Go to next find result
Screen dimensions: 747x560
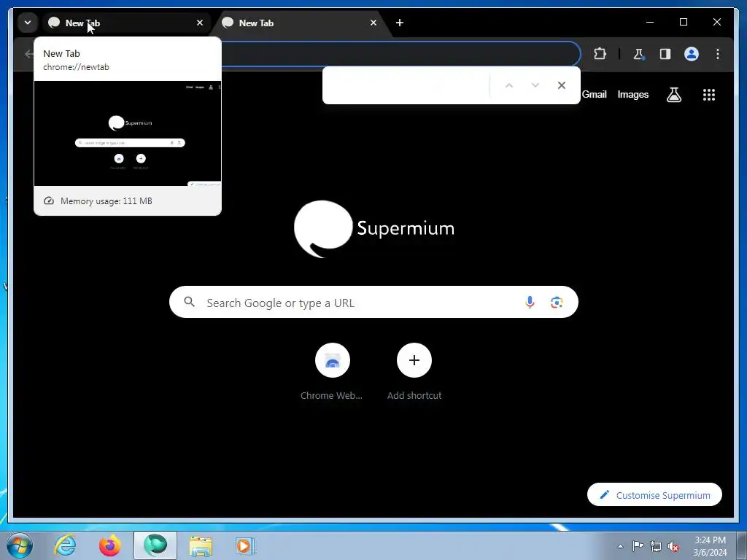(535, 85)
